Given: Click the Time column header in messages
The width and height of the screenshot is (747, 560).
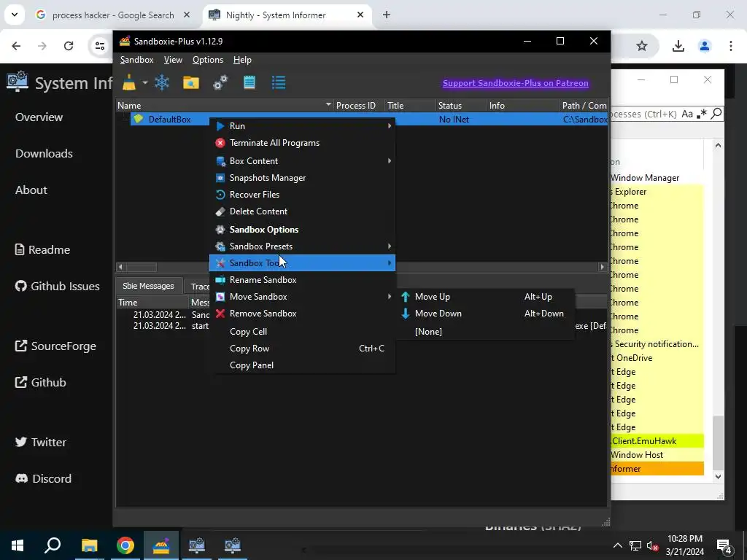Looking at the screenshot, I should [x=152, y=302].
